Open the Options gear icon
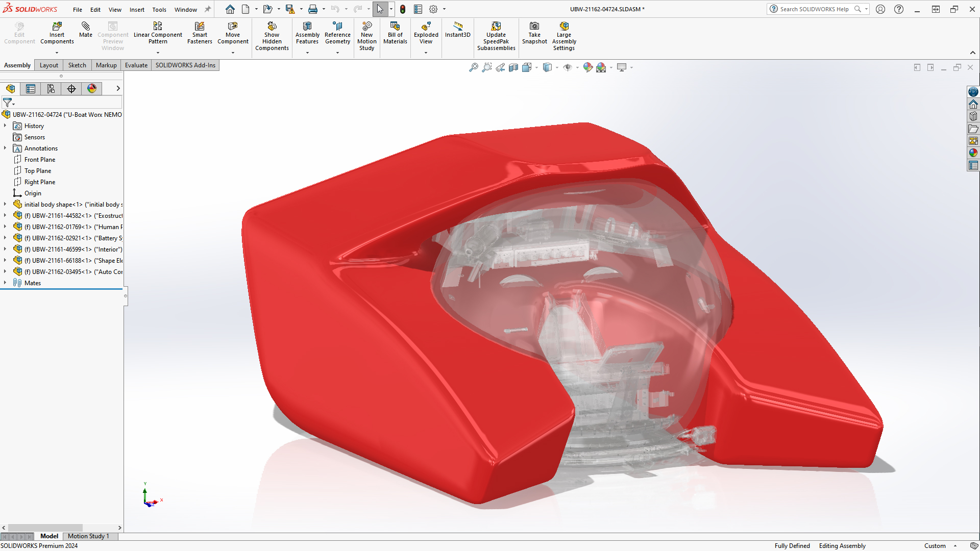This screenshot has height=551, width=980. (433, 9)
